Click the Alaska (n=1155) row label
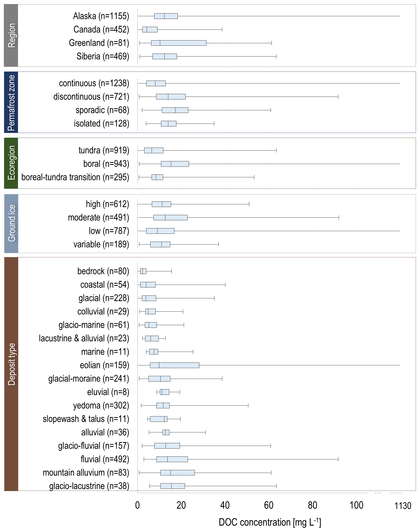Image resolution: width=420 pixels, height=532 pixels. click(101, 16)
